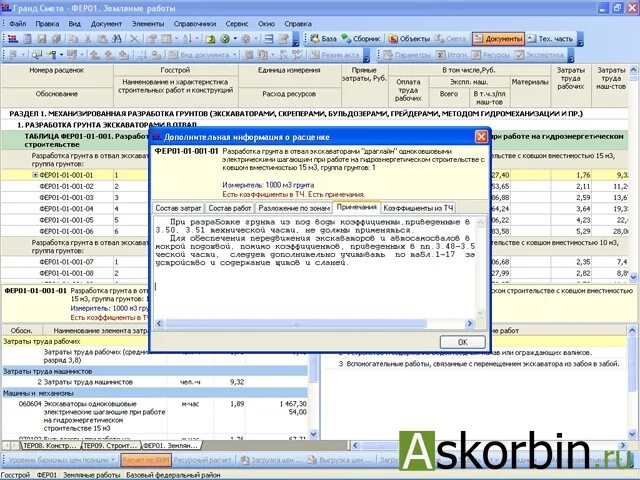Click the Ресурсный расчет button
Viewport: 640px width, 480px height.
pyautogui.click(x=202, y=460)
